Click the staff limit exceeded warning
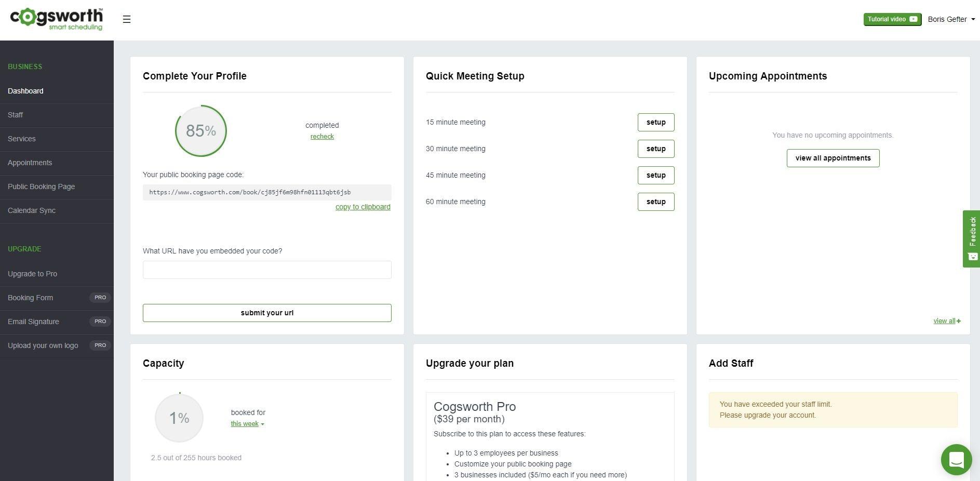 pos(833,410)
